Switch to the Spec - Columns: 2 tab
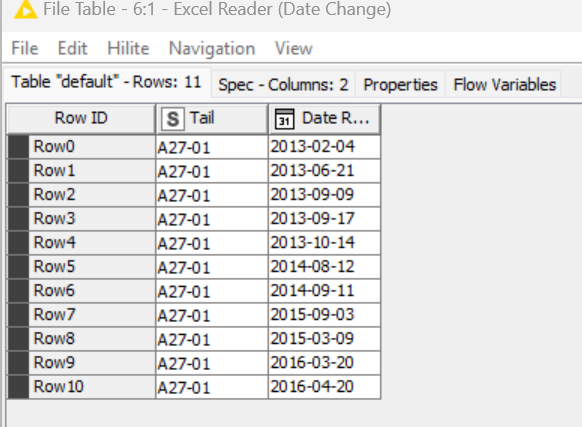Viewport: 582px width, 427px height. tap(283, 85)
